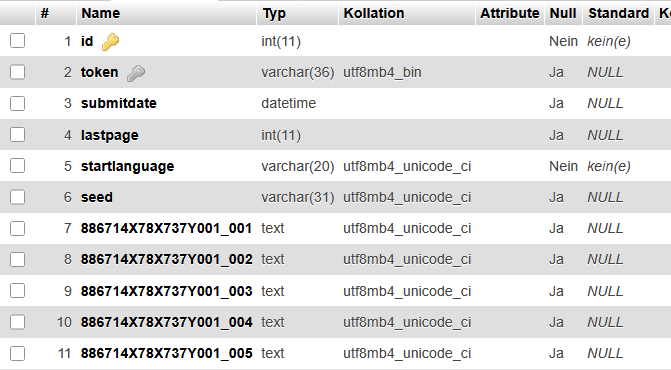Click the Kollation column header
The width and height of the screenshot is (671, 370).
374,13
